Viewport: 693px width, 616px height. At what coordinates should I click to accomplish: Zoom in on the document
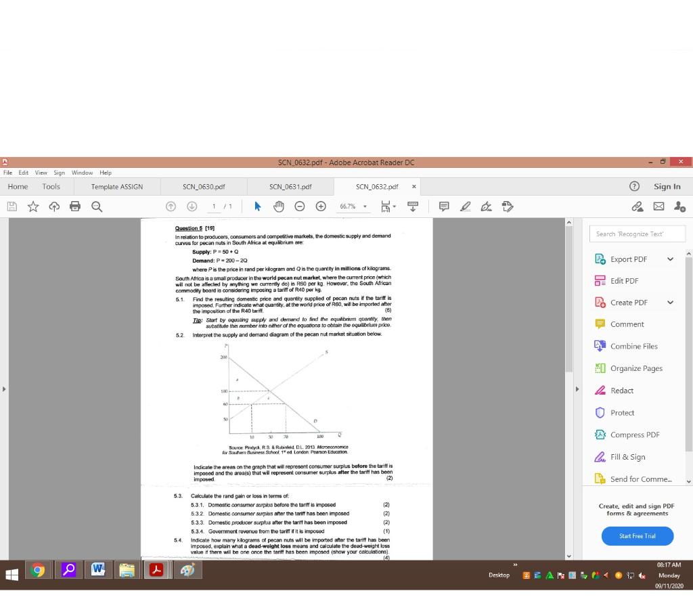[x=321, y=206]
